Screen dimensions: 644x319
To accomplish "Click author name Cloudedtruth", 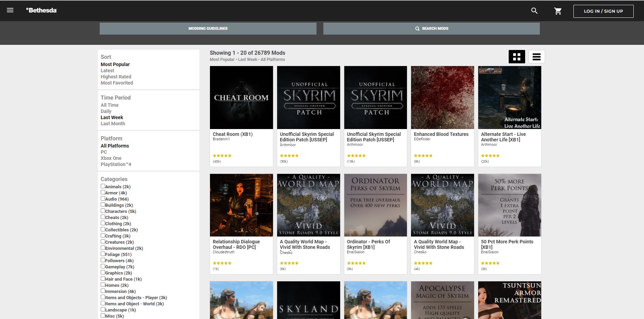I will tap(224, 252).
